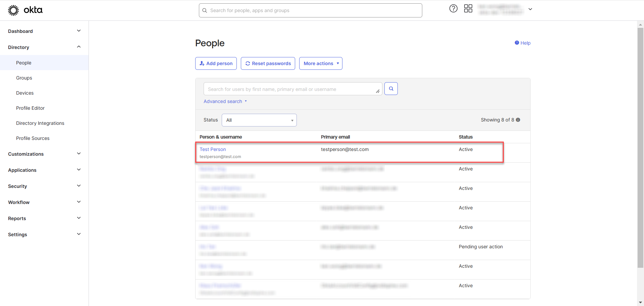Expand the Security sidebar section
The height and width of the screenshot is (306, 644).
[79, 186]
